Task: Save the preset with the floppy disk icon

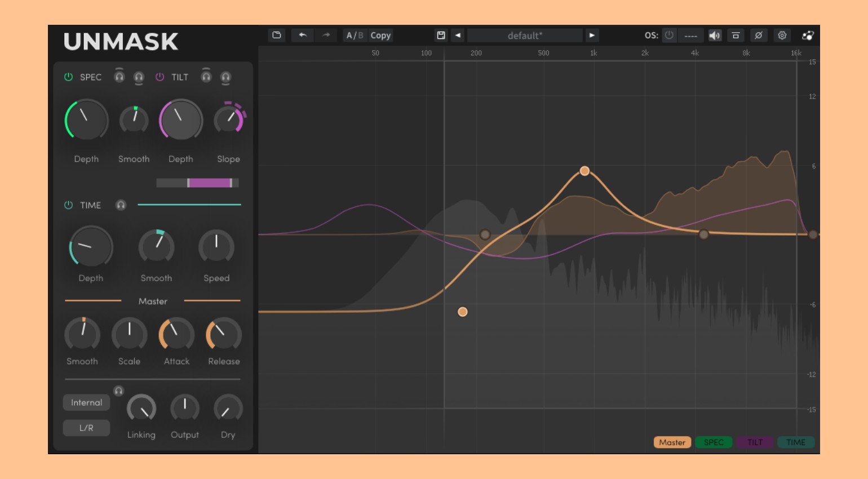Action: (441, 35)
